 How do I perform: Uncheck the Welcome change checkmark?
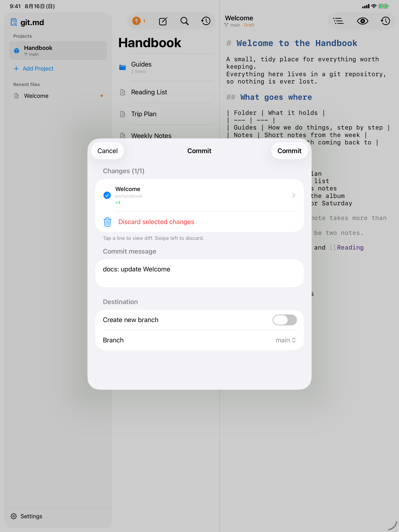click(x=107, y=195)
